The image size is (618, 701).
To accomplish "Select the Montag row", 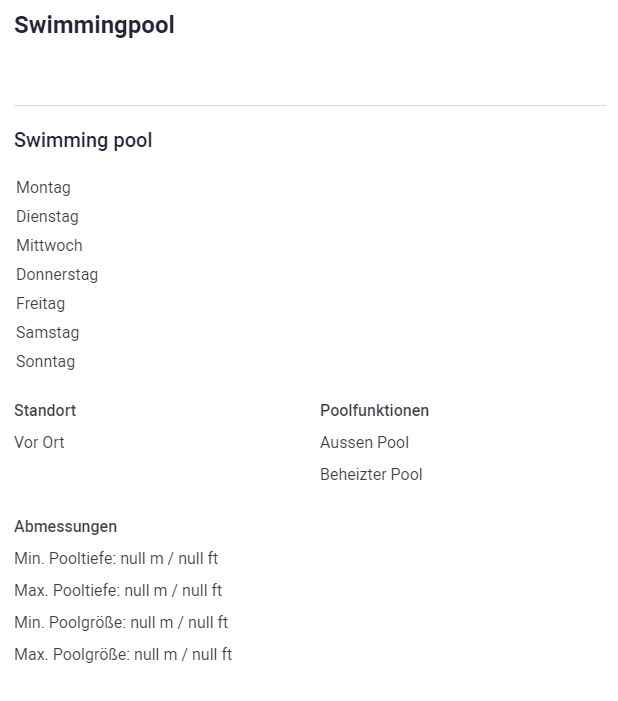I will coord(43,188).
